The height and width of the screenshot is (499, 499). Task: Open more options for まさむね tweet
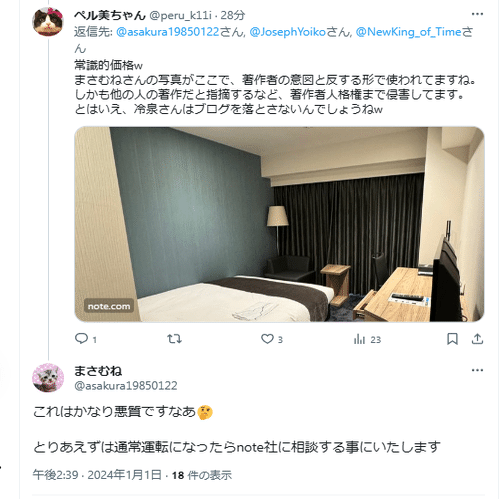tap(477, 370)
